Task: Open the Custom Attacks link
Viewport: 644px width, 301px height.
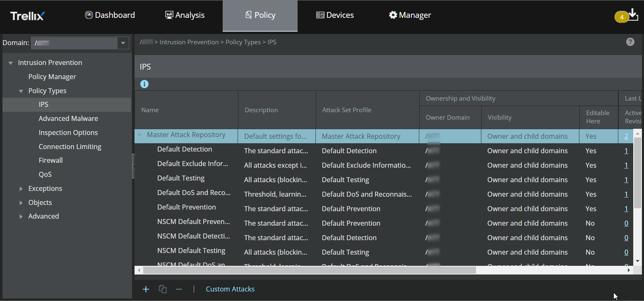Action: (230, 289)
